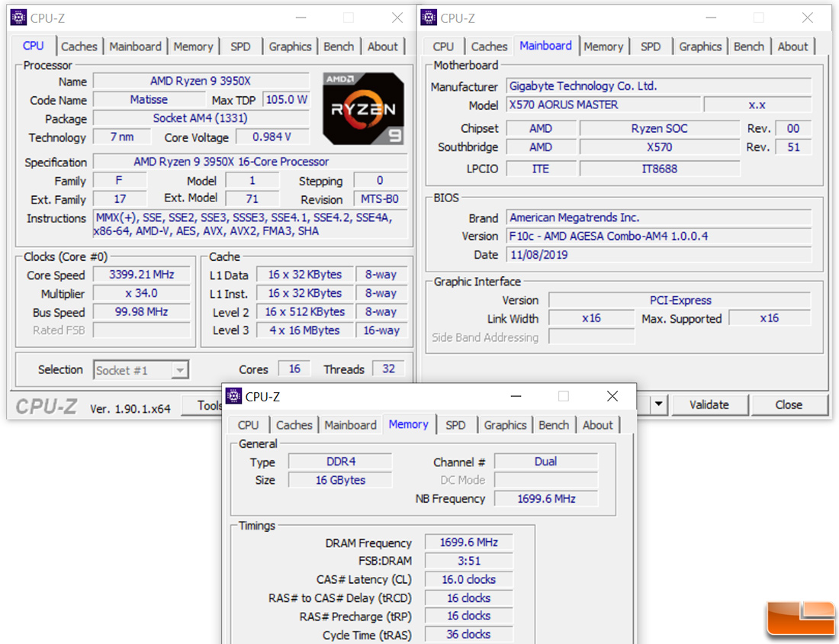Click the LPCIO model value IT8688
This screenshot has width=839, height=644.
[660, 169]
